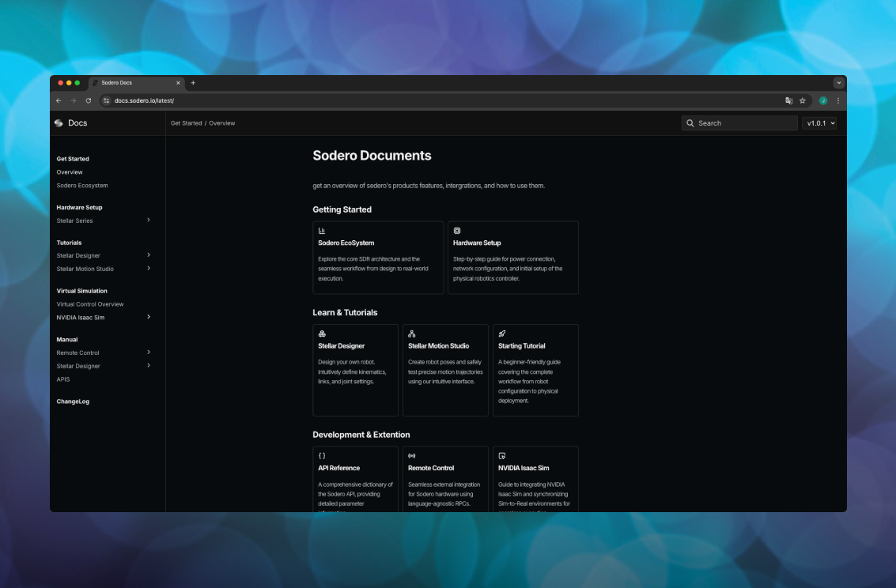The image size is (896, 588).
Task: Click the Manual sidebar heading
Action: point(67,340)
